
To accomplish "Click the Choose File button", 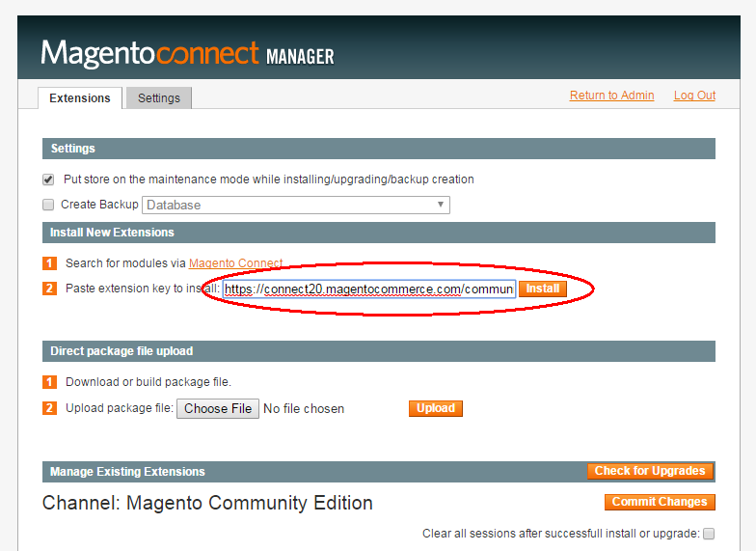I will (218, 408).
